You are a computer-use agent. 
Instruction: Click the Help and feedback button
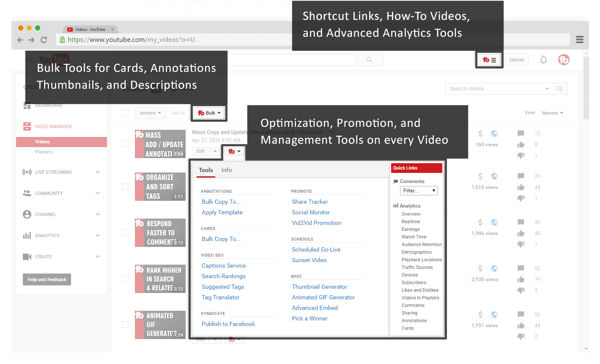click(x=47, y=279)
